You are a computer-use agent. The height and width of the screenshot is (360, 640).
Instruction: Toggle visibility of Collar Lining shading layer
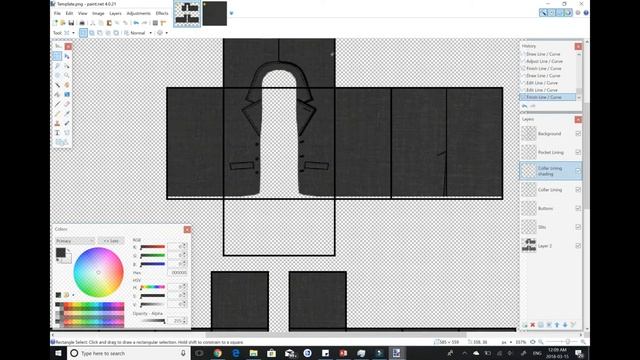(x=578, y=171)
